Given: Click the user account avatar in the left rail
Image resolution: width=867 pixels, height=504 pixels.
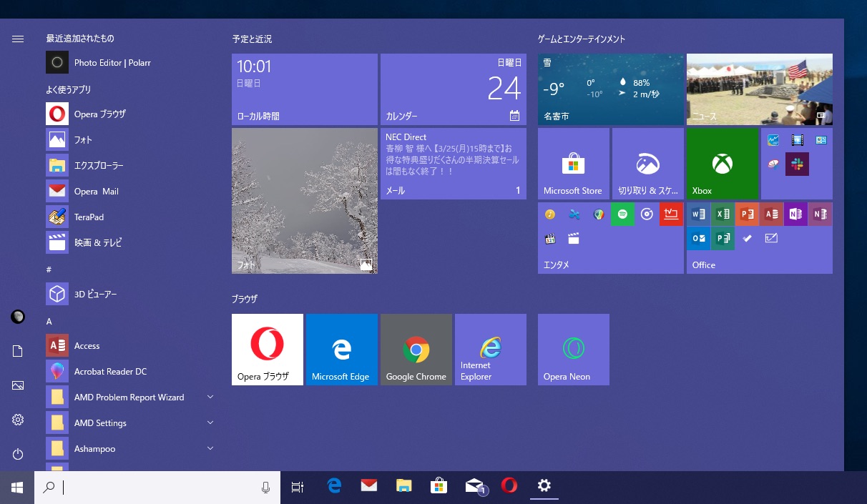Looking at the screenshot, I should click(18, 317).
